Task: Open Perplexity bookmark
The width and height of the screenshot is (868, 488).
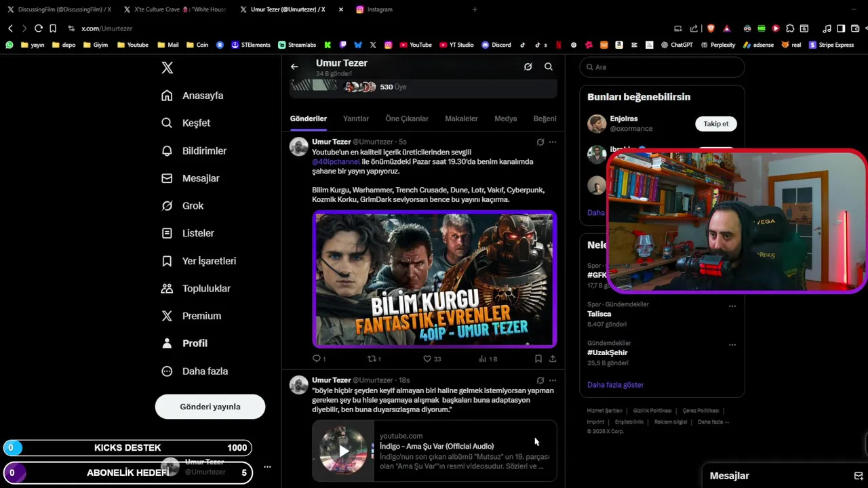Action: (718, 45)
